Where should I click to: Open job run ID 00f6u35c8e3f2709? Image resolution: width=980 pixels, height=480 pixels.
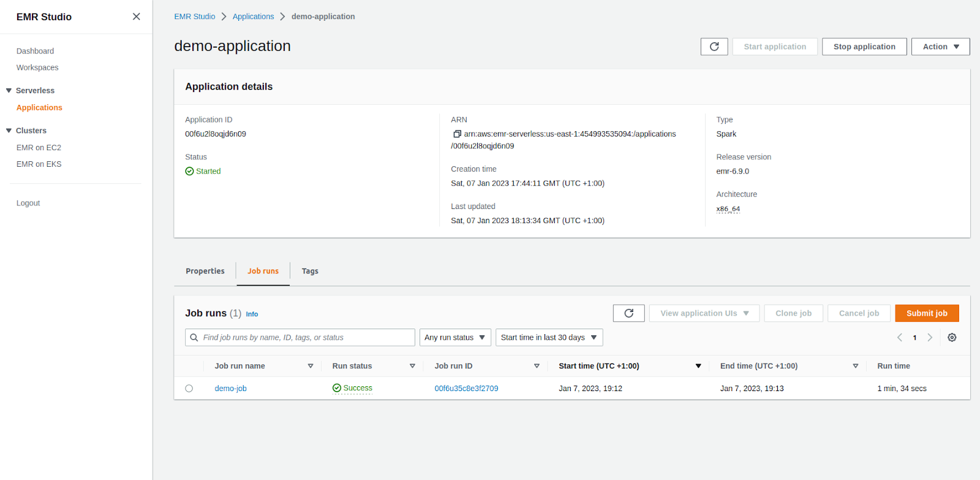[466, 389]
